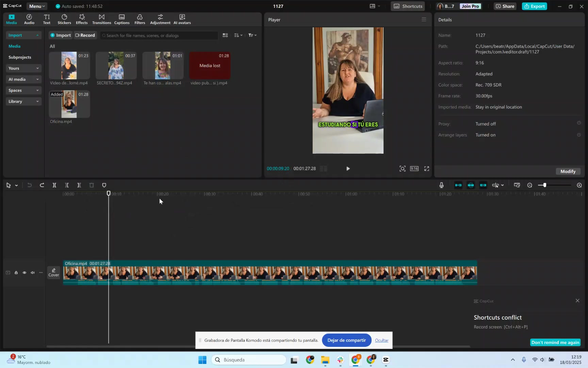Click the fullscreen icon in Player

(426, 169)
